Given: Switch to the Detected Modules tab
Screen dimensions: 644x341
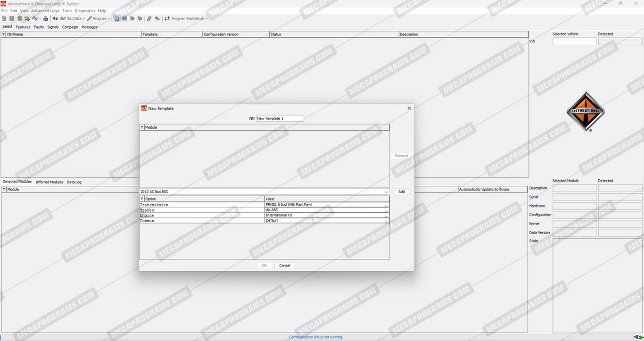Looking at the screenshot, I should pos(17,182).
